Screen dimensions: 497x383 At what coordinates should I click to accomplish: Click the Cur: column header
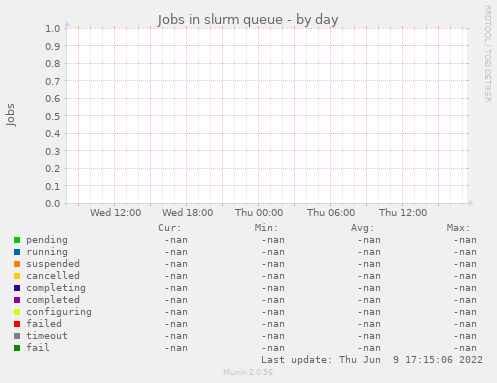pyautogui.click(x=170, y=228)
